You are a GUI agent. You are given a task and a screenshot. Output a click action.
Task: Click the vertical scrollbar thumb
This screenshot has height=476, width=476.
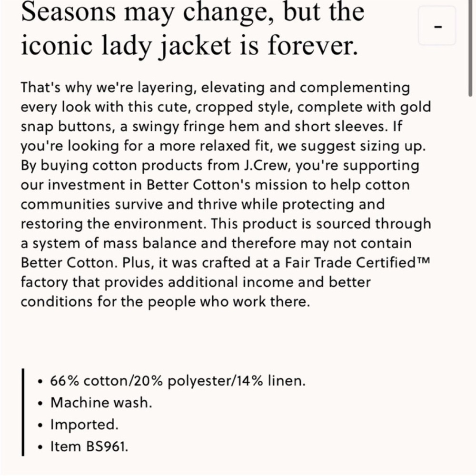pos(470,49)
